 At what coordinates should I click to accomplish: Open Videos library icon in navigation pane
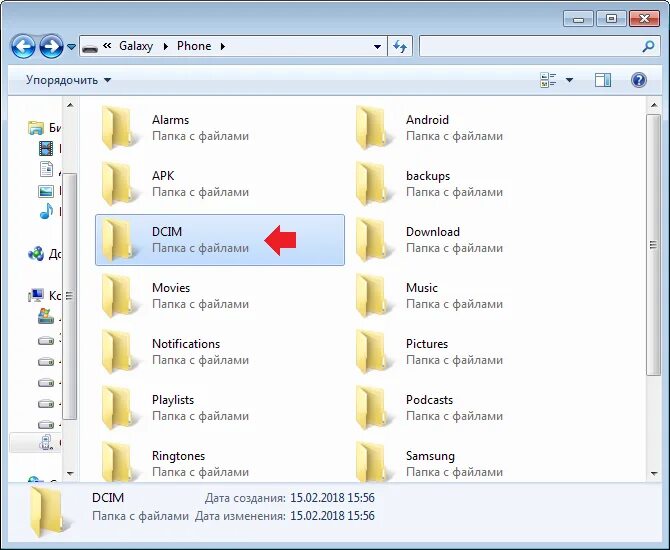[x=46, y=148]
